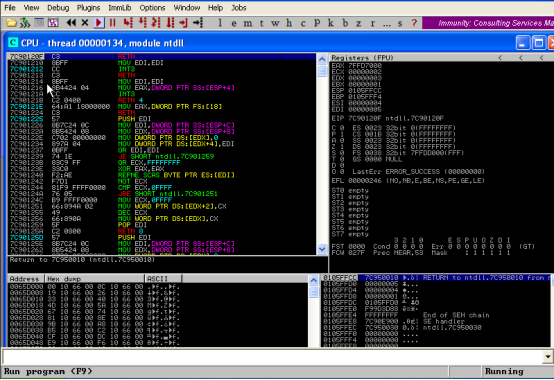Image resolution: width=554 pixels, height=380 pixels.
Task: Click the 'Running' status indicator
Action: click(x=504, y=371)
